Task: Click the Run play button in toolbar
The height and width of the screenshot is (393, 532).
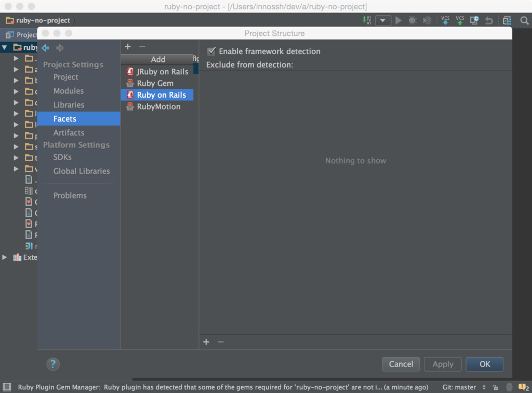Action: click(x=398, y=20)
